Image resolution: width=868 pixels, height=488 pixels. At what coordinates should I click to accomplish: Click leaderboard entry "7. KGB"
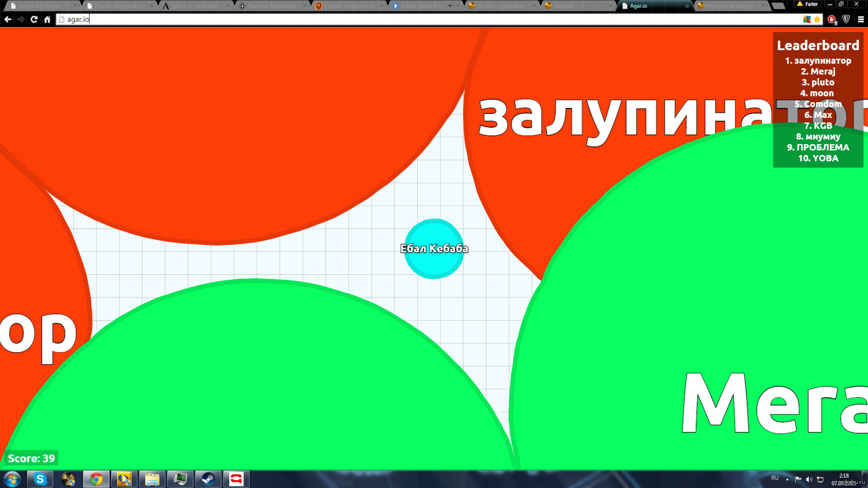coord(818,126)
